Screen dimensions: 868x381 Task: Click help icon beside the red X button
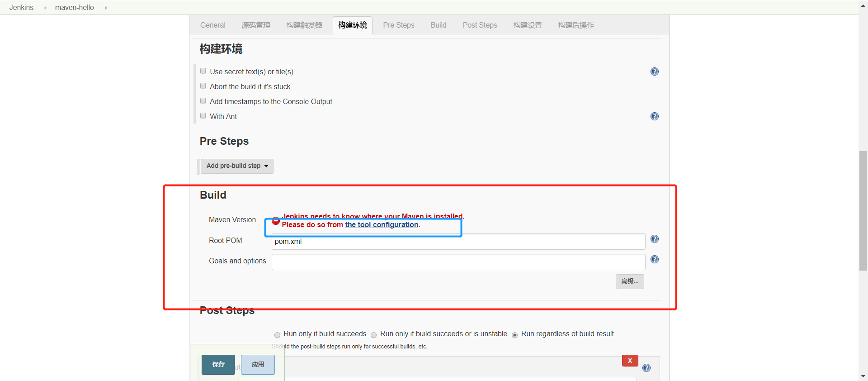646,368
